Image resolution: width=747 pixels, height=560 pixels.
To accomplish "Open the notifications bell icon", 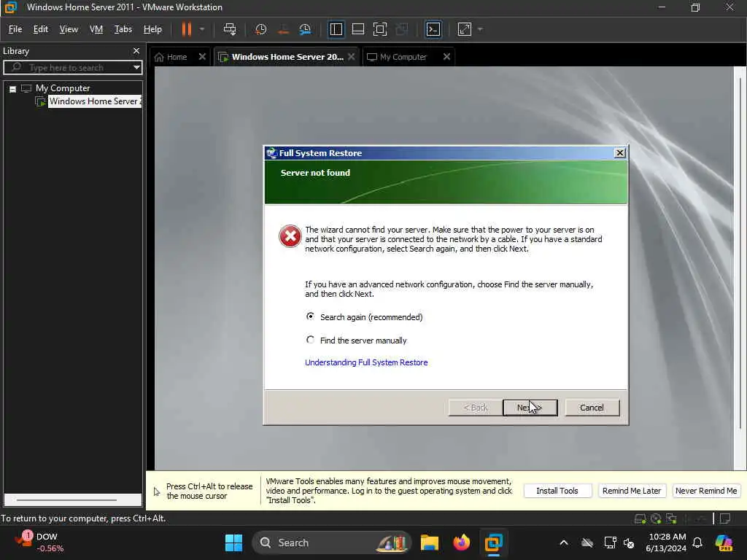I will coord(697,542).
